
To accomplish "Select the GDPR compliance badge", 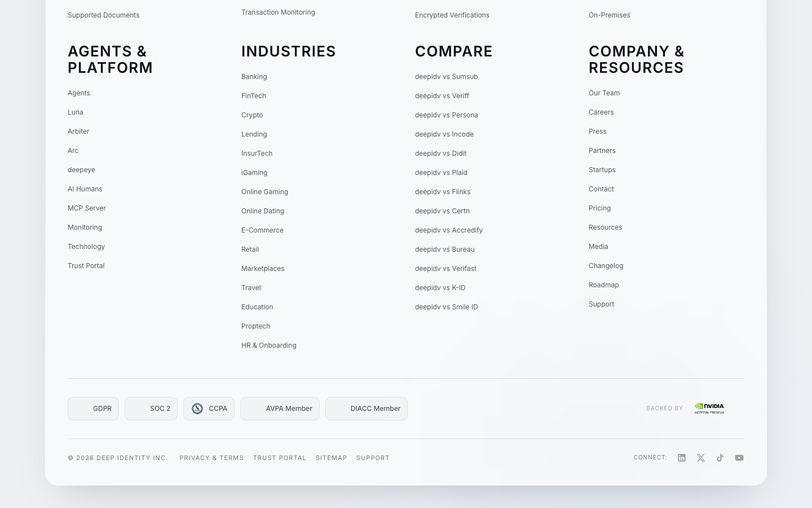I will coord(93,409).
